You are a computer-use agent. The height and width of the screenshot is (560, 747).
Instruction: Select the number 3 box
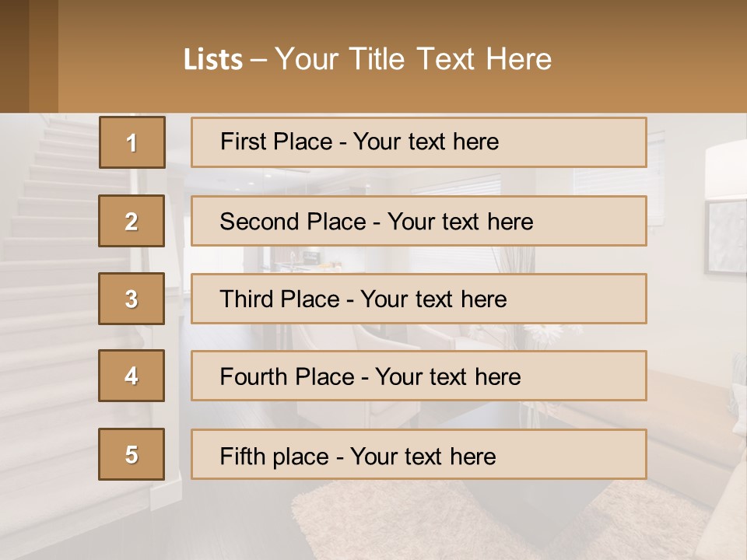[x=132, y=299]
